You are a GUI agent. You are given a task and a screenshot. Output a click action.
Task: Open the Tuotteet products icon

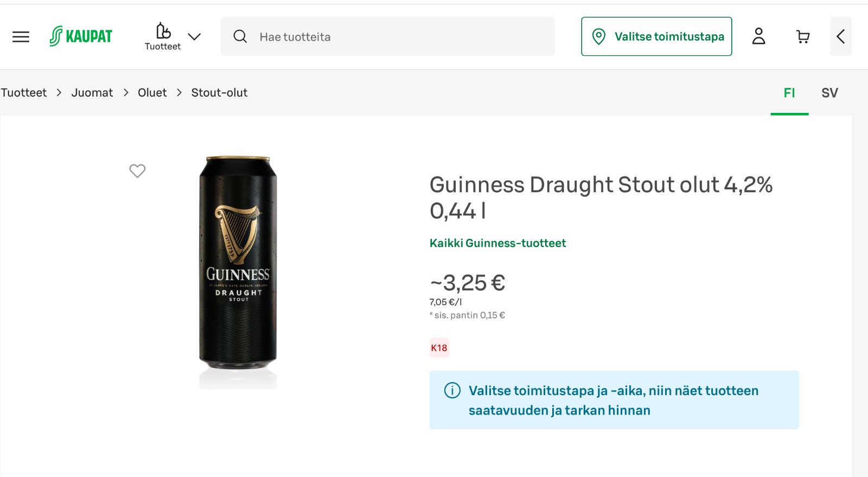tap(163, 37)
